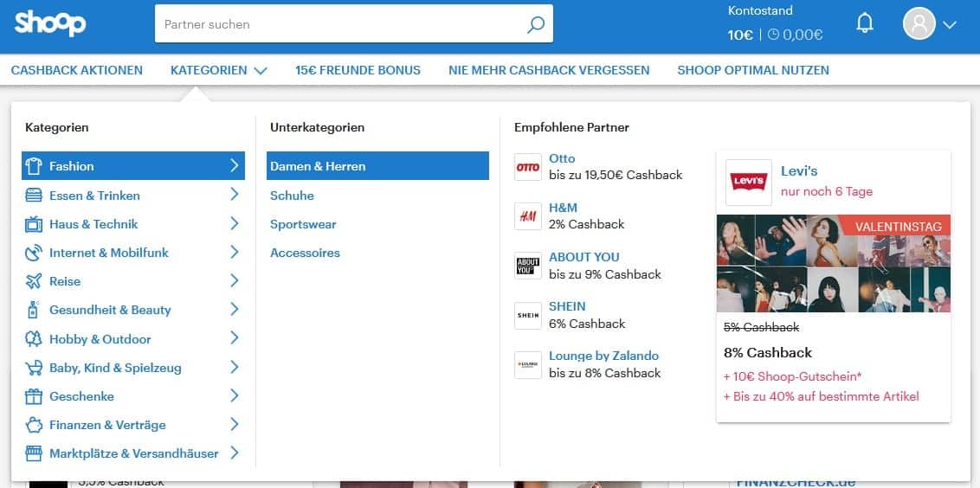Viewport: 980px width, 488px height.
Task: Expand Geschenke category arrow
Action: [x=235, y=395]
